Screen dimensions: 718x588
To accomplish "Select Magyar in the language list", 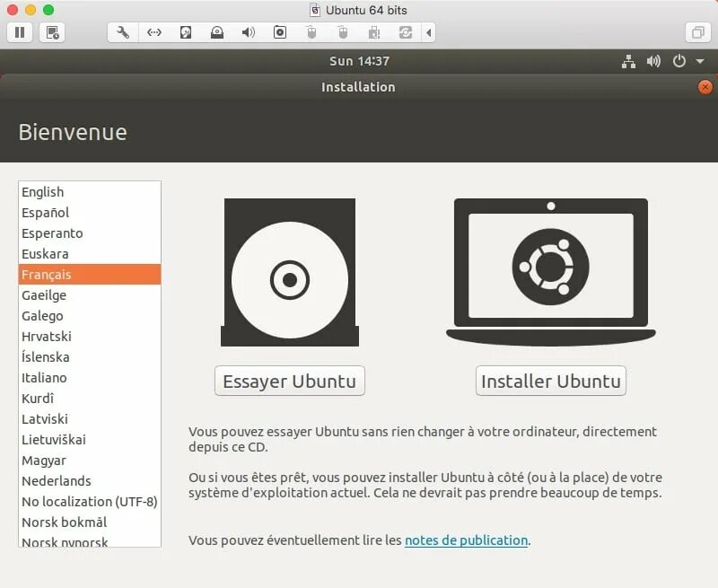I will 90,460.
